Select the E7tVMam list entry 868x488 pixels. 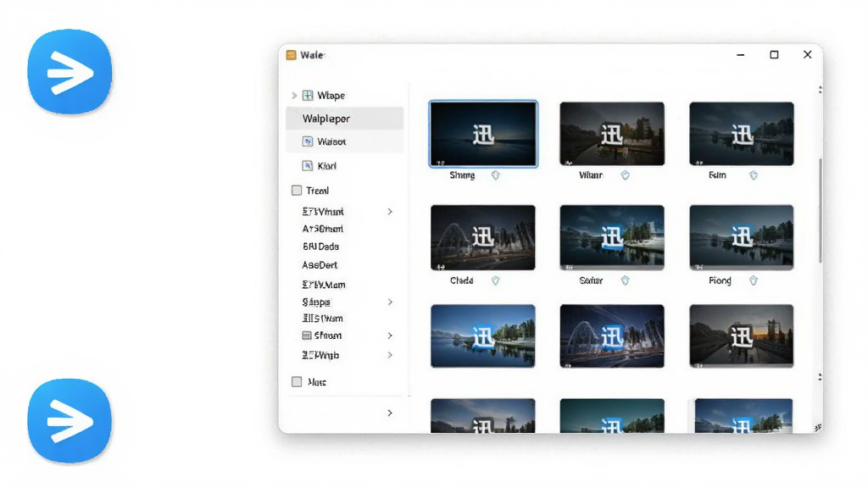click(x=324, y=285)
